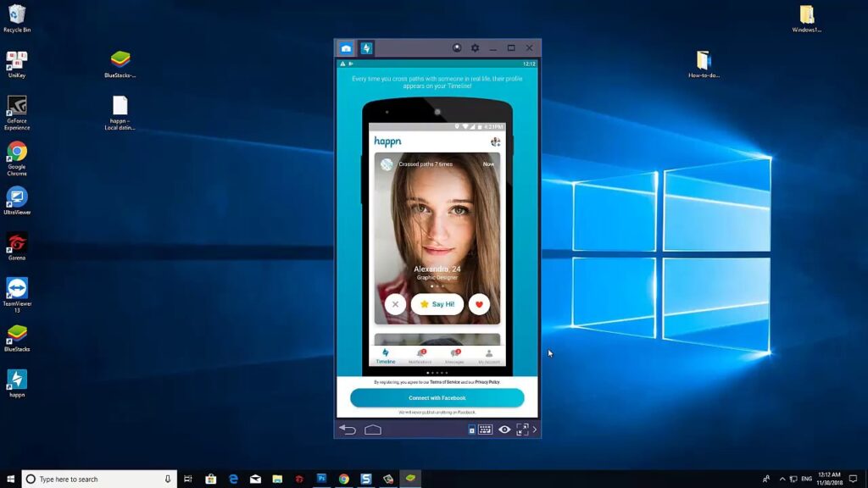Screen dimensions: 868x488
Task: Open Chrome from the taskbar
Action: point(344,480)
